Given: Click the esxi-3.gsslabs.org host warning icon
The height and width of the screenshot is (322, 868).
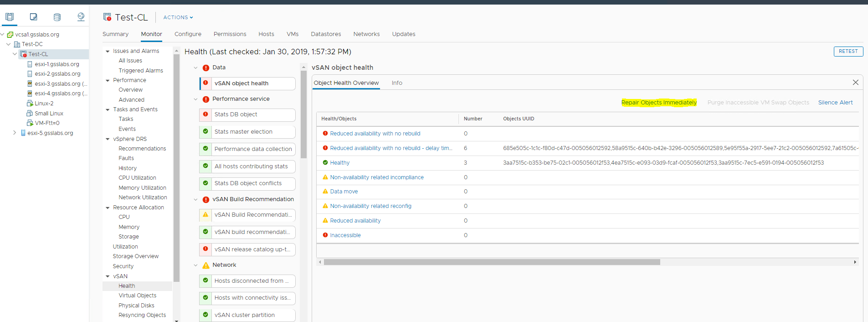Looking at the screenshot, I should coord(30,84).
